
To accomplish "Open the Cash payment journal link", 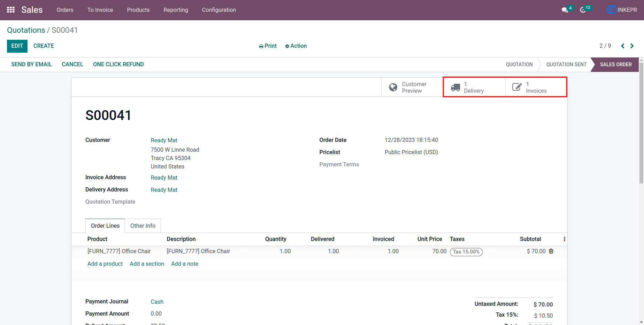I will click(157, 302).
